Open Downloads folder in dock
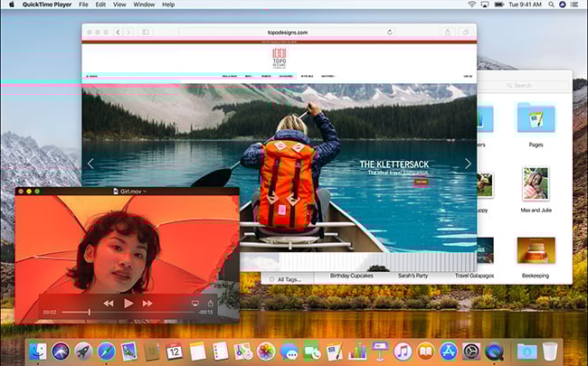Screen dimensions: 588x366 click(x=526, y=352)
